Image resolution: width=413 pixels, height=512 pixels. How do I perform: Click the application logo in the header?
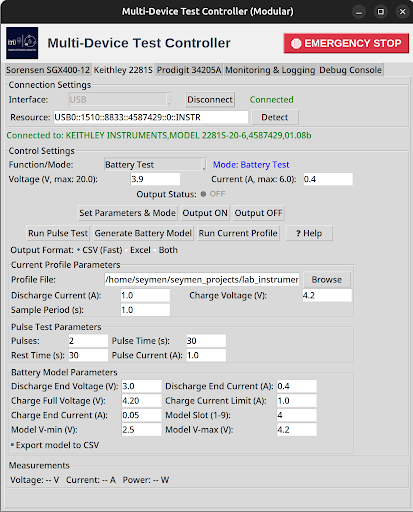22,43
